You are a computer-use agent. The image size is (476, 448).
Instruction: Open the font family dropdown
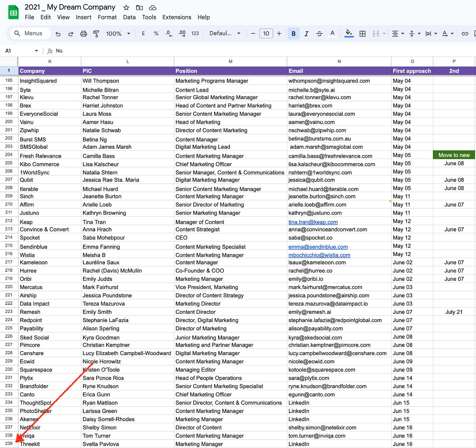tap(225, 33)
